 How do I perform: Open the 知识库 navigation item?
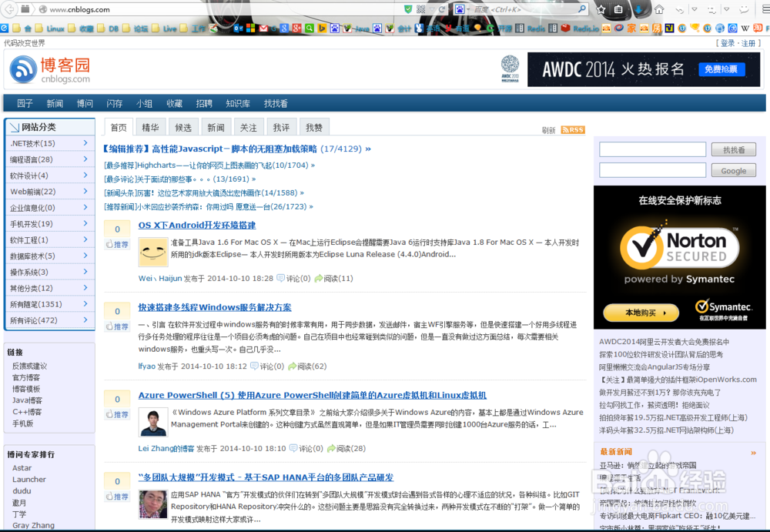pos(238,103)
